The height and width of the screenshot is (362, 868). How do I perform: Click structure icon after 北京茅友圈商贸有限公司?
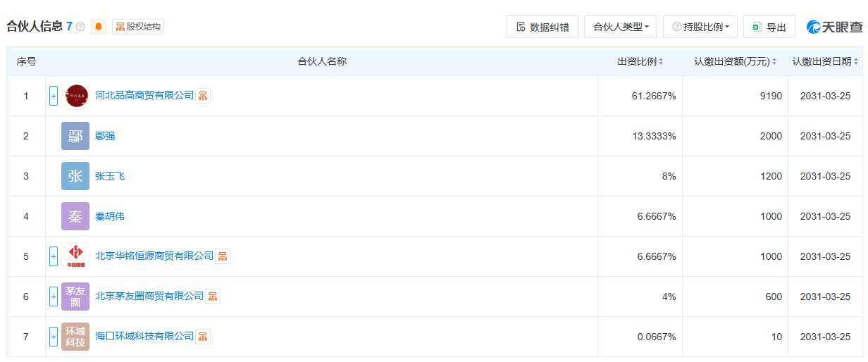pyautogui.click(x=213, y=297)
